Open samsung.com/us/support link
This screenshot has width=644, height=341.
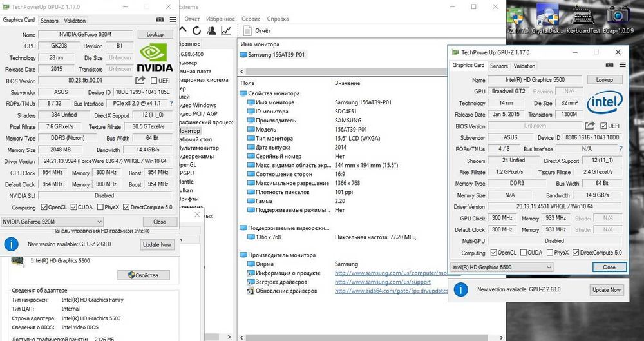(x=383, y=282)
